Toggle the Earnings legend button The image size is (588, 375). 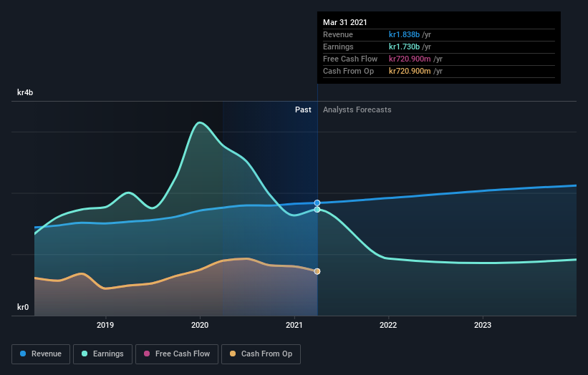pos(102,354)
